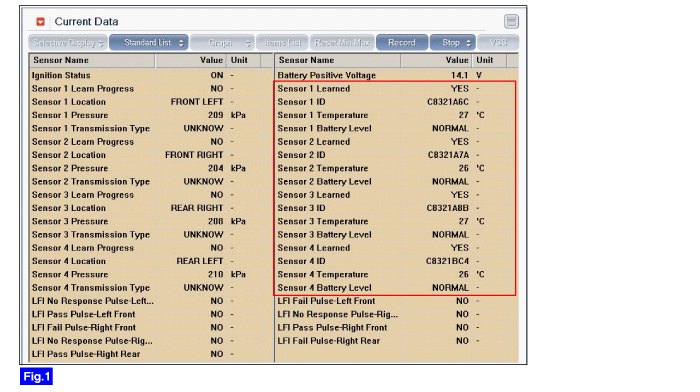
Task: Select the Sensor 2 Pressure row
Action: (151, 168)
